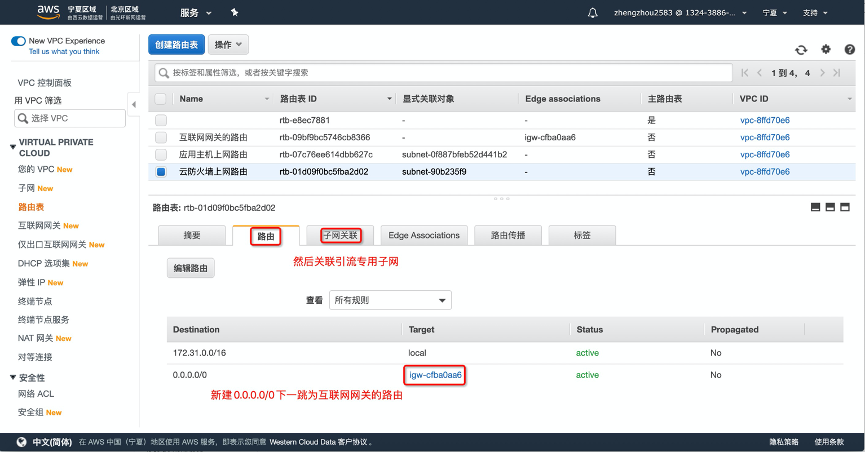Click the route table search filter field
This screenshot has height=452, width=866.
440,73
